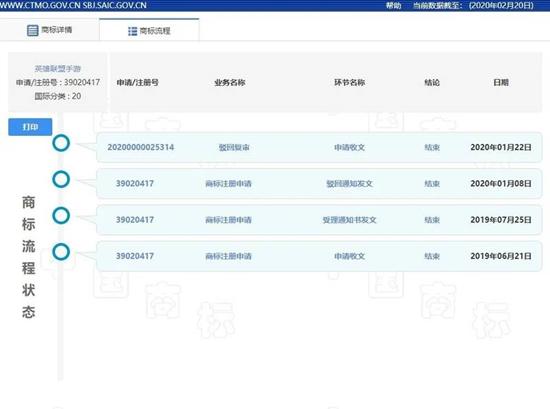Open the 帮助 link in top bar
Viewport: 550px width, 409px height.
click(393, 6)
